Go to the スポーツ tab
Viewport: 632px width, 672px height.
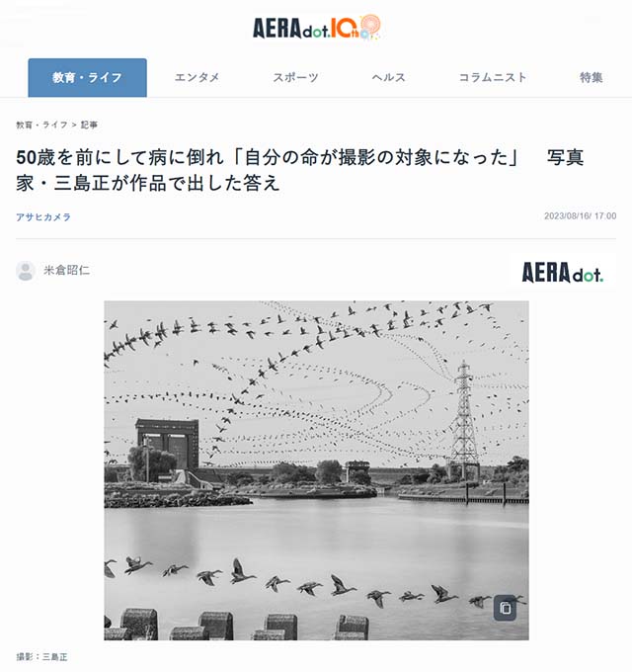[x=295, y=77]
